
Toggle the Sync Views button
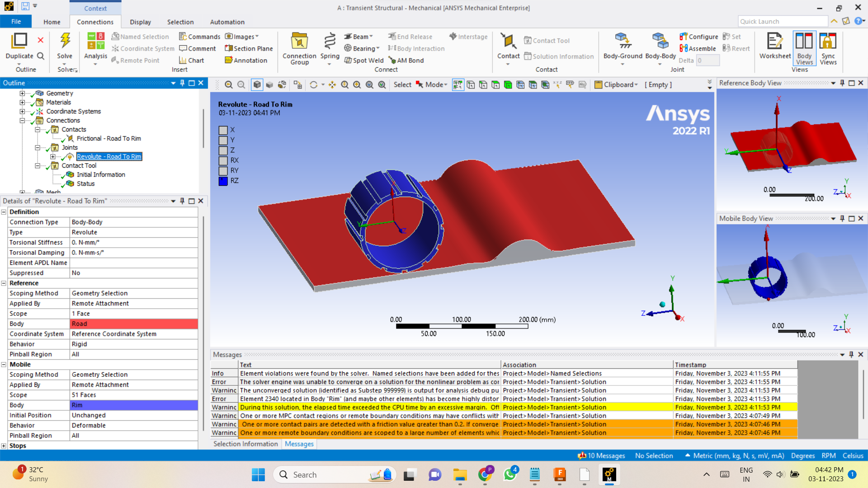point(828,48)
